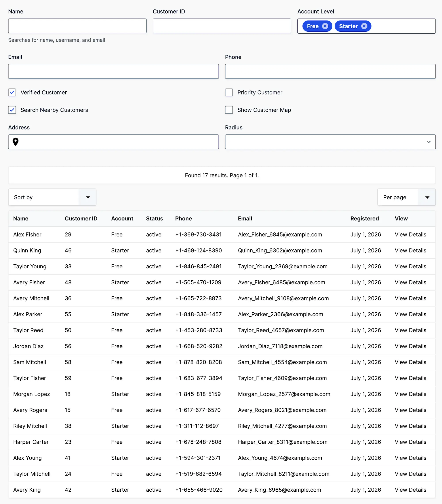Focus the Email input field
The height and width of the screenshot is (504, 442).
(114, 71)
